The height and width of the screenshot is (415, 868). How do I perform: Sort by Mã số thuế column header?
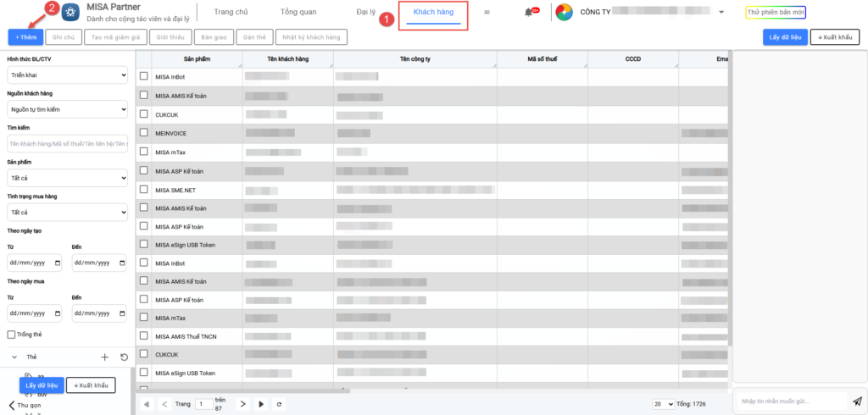point(542,58)
